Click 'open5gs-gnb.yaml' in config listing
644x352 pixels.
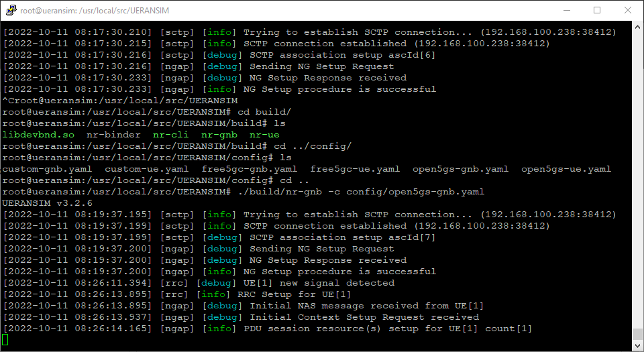point(460,169)
